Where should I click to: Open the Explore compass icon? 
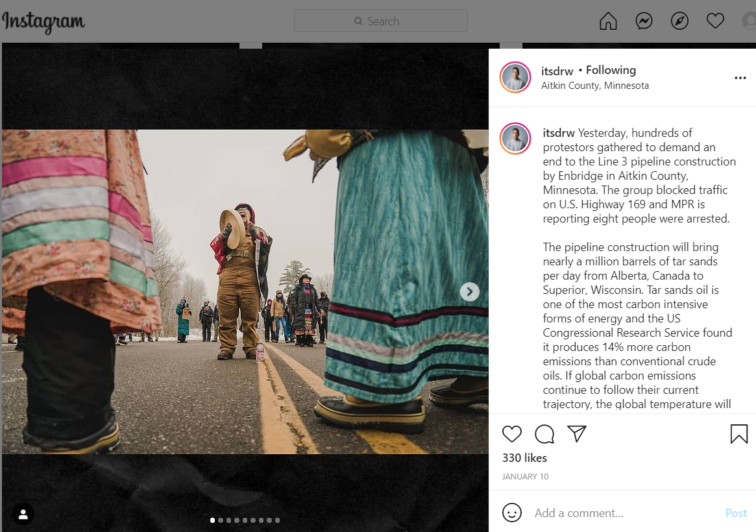(x=679, y=21)
